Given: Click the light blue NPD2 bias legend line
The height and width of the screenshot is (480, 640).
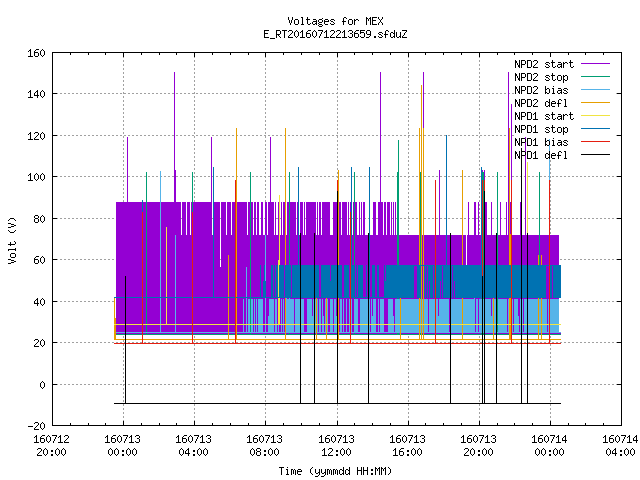Looking at the screenshot, I should (595, 90).
